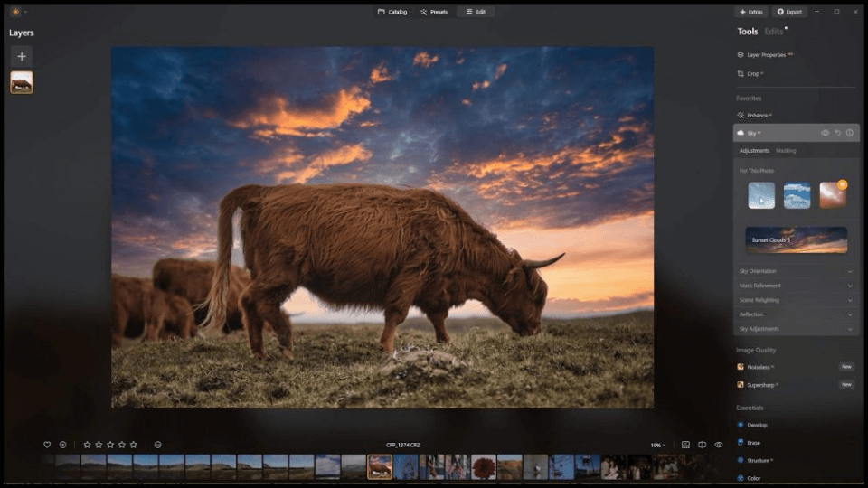The image size is (868, 488).
Task: Toggle quick preview eye at bottom
Action: coord(719,445)
